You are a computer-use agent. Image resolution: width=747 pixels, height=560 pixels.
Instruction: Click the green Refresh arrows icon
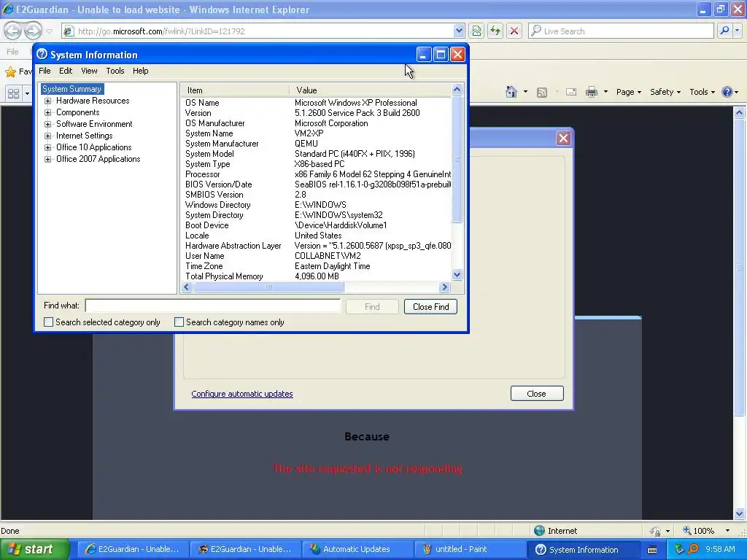pyautogui.click(x=495, y=31)
